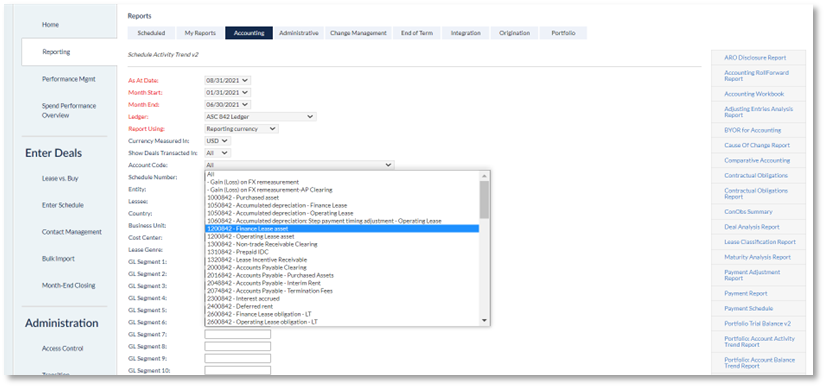
Task: Click the dropdown list scrollbar thumb
Action: 485,199
